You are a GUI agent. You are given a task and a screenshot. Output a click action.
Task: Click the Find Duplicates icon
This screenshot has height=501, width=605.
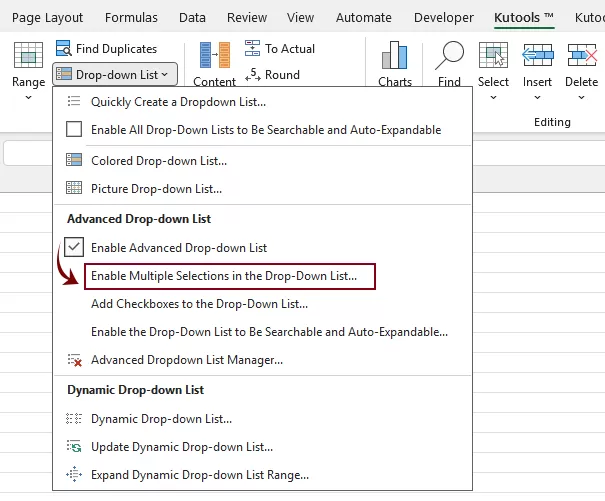coord(64,49)
